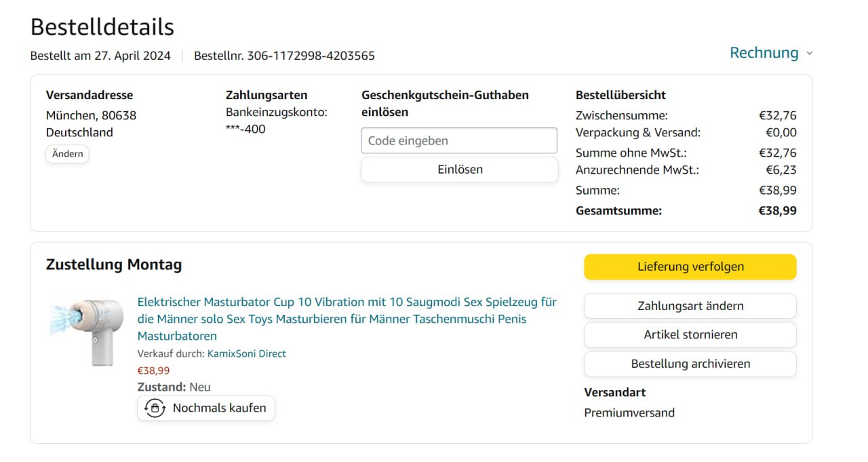Click the Zustellung Montag heading
Screen dimensions: 868x462
tap(114, 265)
